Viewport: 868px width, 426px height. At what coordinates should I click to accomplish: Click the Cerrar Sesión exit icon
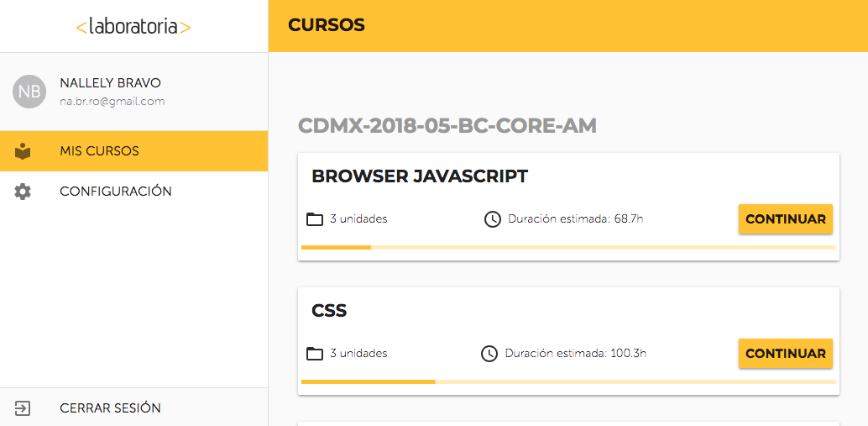point(23,409)
